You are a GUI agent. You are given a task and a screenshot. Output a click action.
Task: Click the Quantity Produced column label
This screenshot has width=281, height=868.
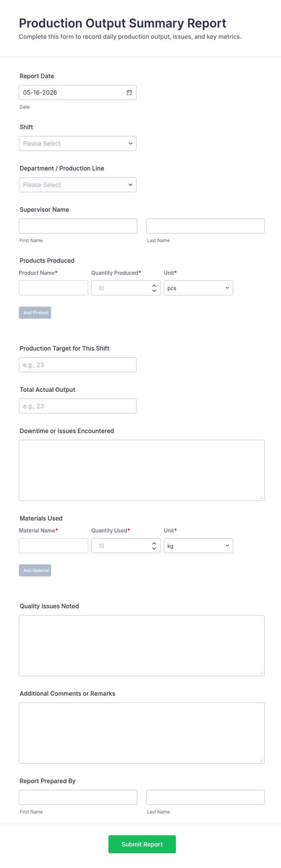coord(116,273)
